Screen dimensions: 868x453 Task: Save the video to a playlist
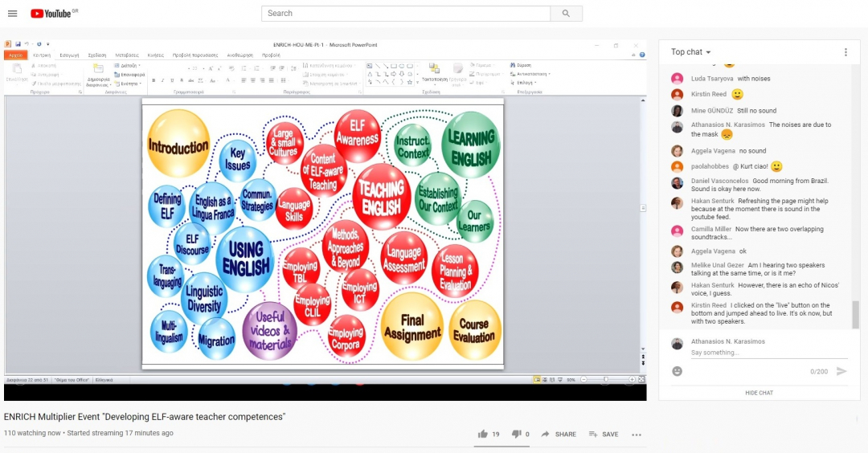603,435
